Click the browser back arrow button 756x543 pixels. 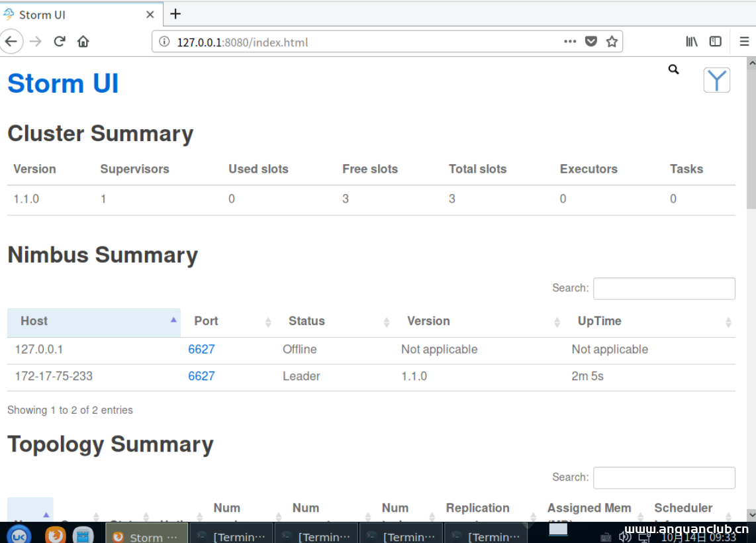point(11,42)
